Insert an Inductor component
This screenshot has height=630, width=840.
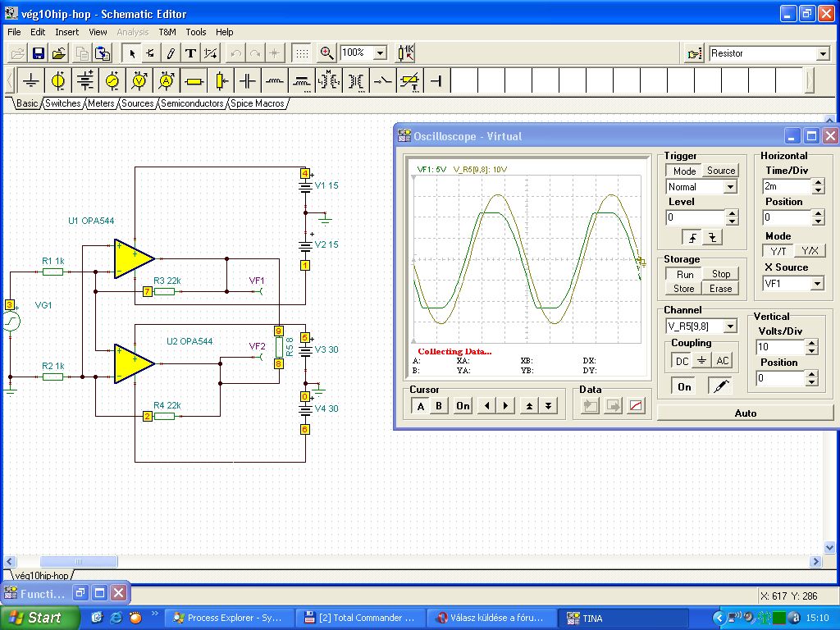click(275, 81)
